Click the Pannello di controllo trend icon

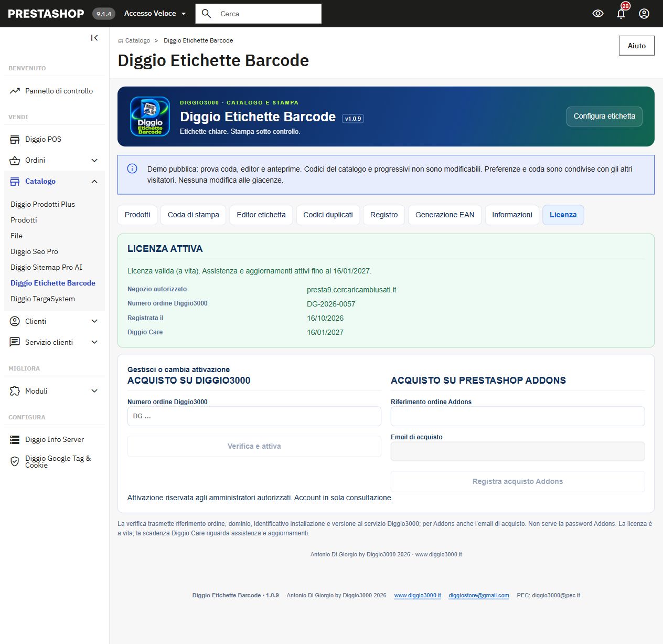click(x=15, y=91)
